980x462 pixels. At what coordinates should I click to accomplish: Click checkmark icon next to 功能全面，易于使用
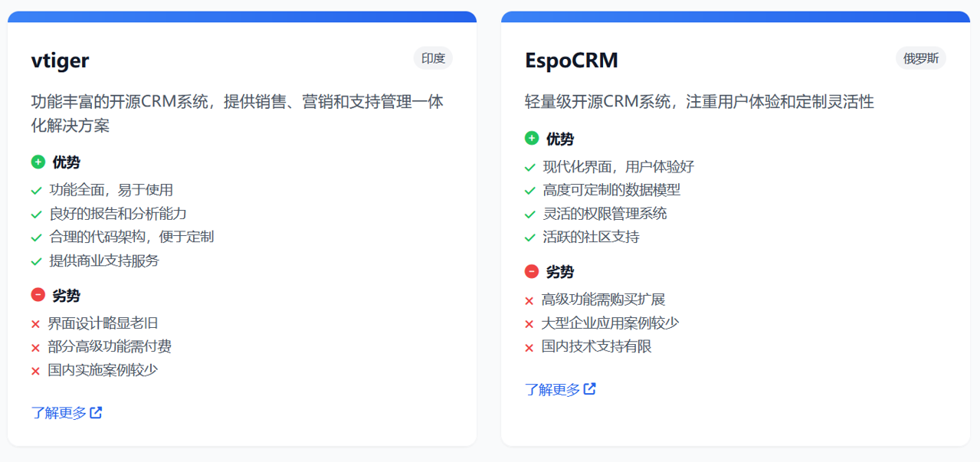pyautogui.click(x=36, y=191)
